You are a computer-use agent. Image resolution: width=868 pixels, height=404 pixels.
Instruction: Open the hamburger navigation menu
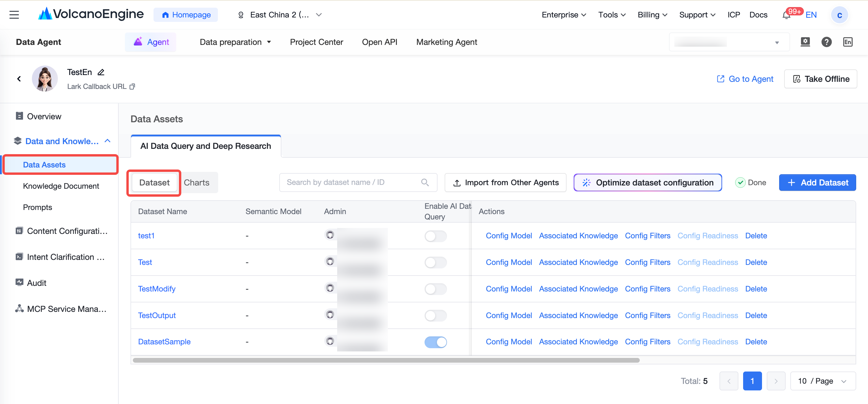coord(14,15)
